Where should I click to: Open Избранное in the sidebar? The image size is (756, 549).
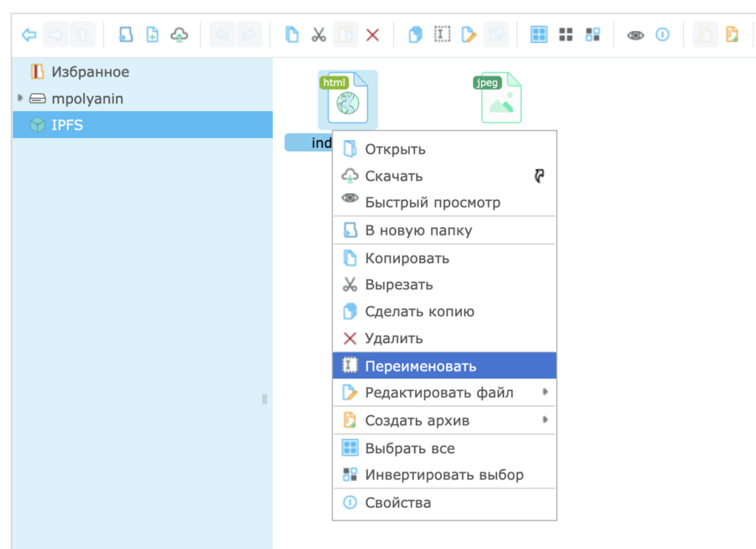click(x=90, y=71)
